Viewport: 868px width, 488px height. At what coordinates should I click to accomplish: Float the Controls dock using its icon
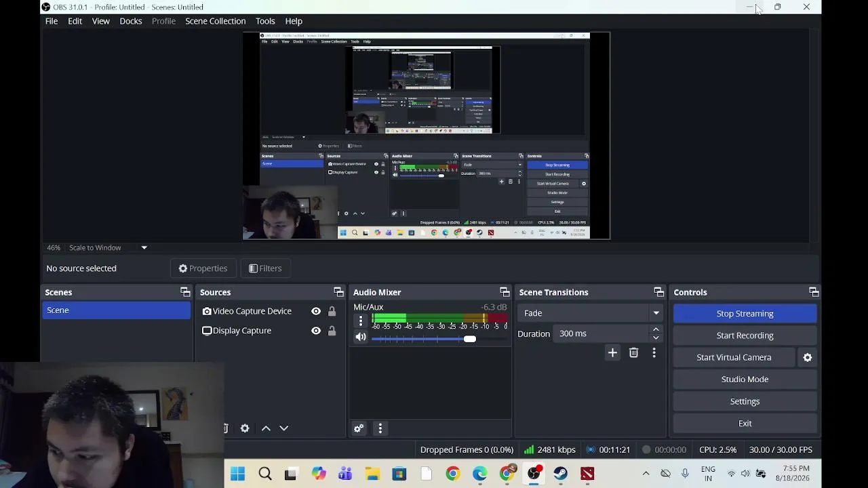pos(814,292)
